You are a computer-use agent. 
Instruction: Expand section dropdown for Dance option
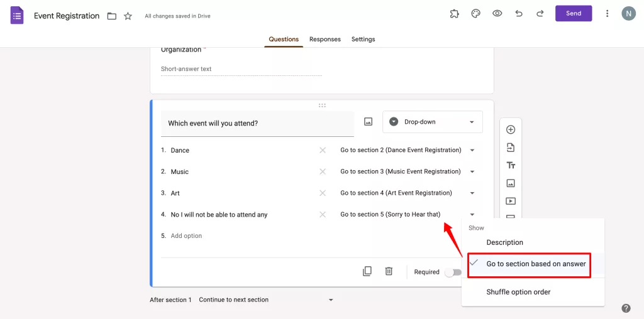click(472, 151)
